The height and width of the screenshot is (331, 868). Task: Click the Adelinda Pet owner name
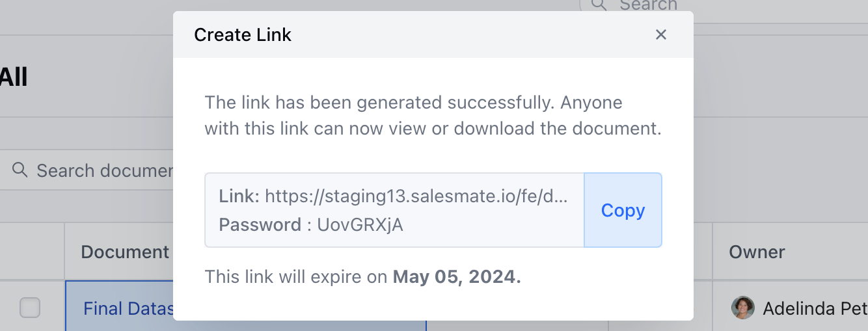(815, 308)
